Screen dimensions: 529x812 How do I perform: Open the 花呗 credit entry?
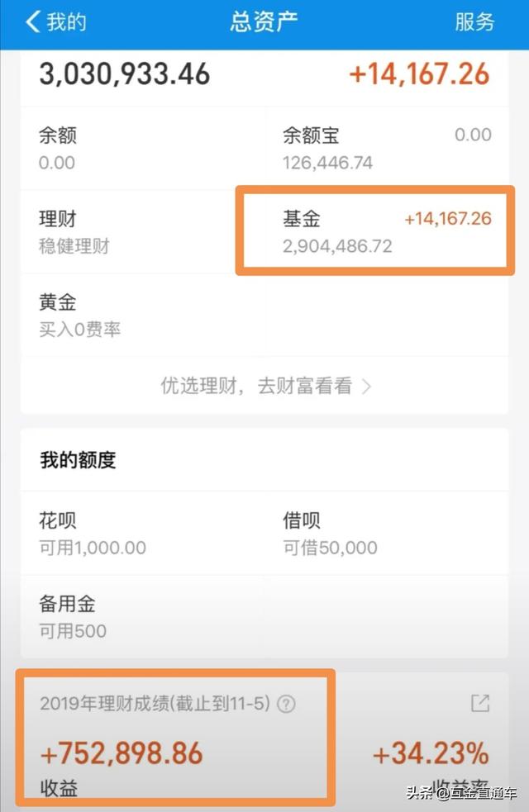142,534
